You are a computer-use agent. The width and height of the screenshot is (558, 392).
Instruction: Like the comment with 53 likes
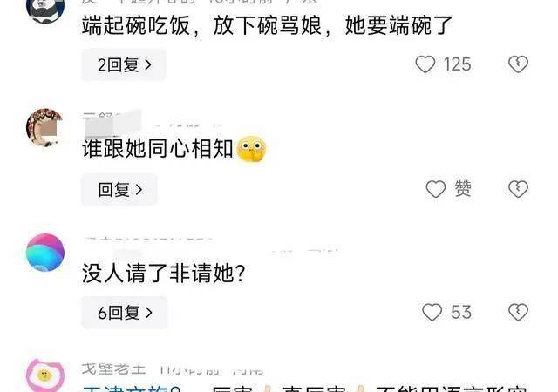pyautogui.click(x=432, y=312)
